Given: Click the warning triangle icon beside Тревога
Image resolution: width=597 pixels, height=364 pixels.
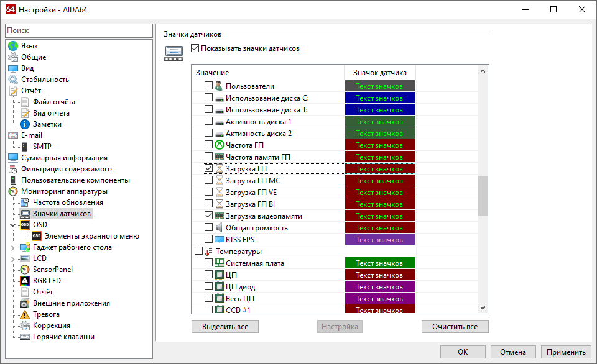Looking at the screenshot, I should coord(25,314).
